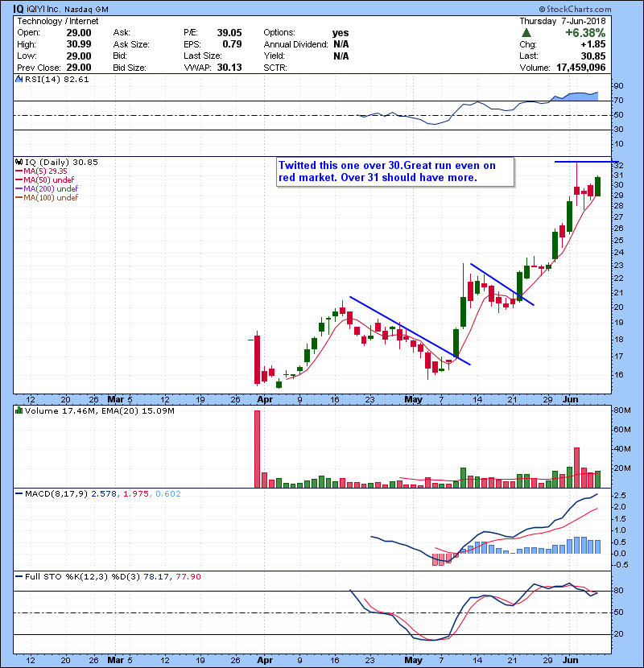Click the IQ ticker symbol in the header
Screen dimensions: 644x668
click(x=18, y=9)
